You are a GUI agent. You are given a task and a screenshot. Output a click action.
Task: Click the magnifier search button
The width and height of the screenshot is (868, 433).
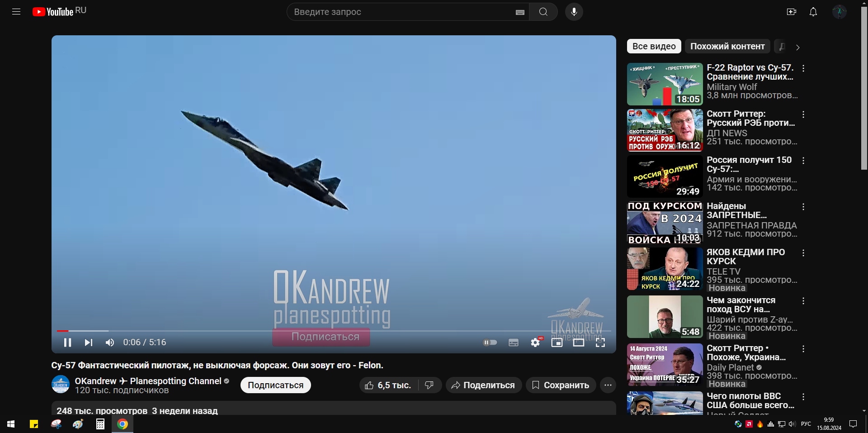[543, 12]
